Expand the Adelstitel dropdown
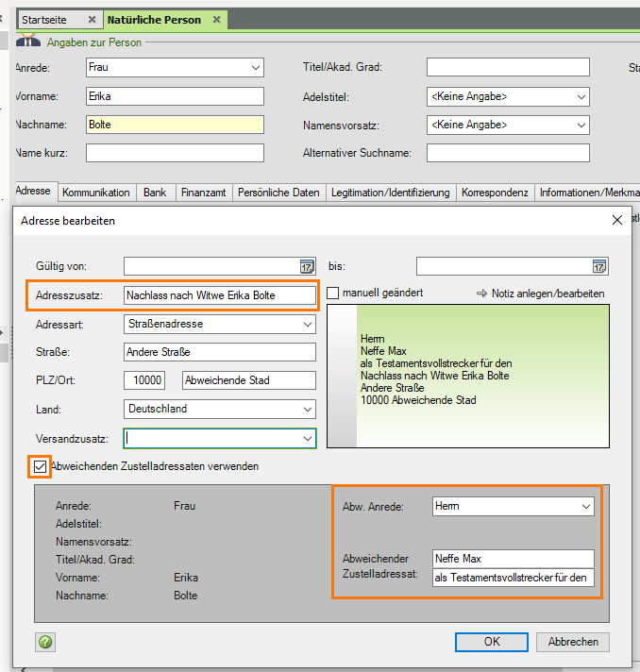This screenshot has height=672, width=640. point(581,97)
